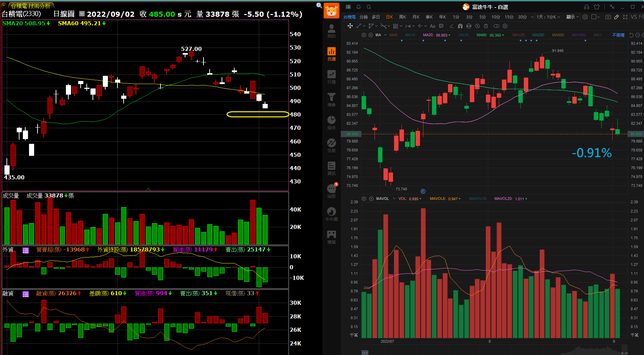Screen dimensions: 644x355
Task: Switch to 周K weekly chart tab
Action: tap(403, 17)
